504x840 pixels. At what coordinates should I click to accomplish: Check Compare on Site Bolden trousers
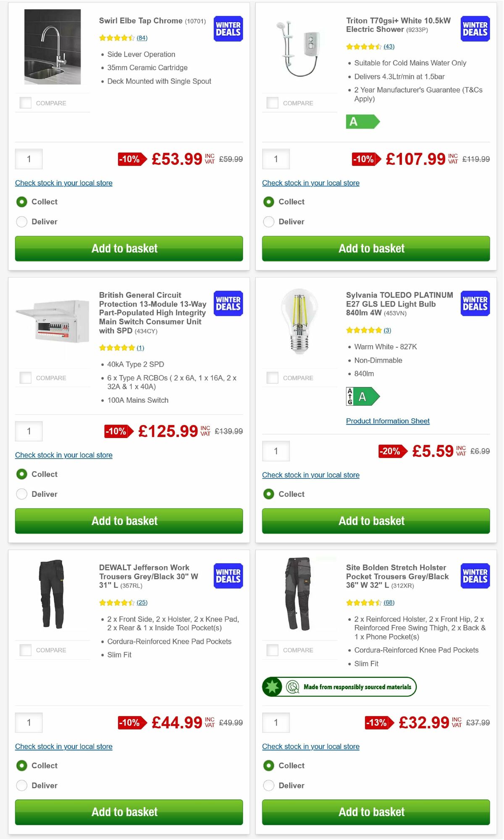click(x=273, y=650)
